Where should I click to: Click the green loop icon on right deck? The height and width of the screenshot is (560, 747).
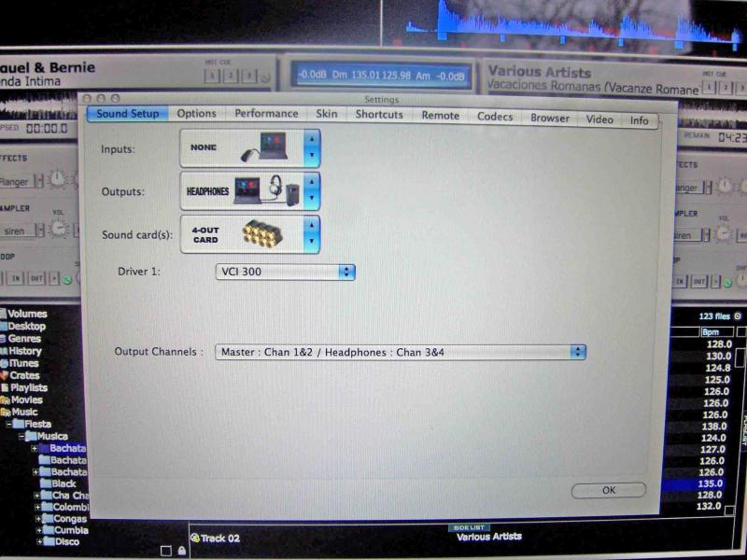click(x=727, y=283)
